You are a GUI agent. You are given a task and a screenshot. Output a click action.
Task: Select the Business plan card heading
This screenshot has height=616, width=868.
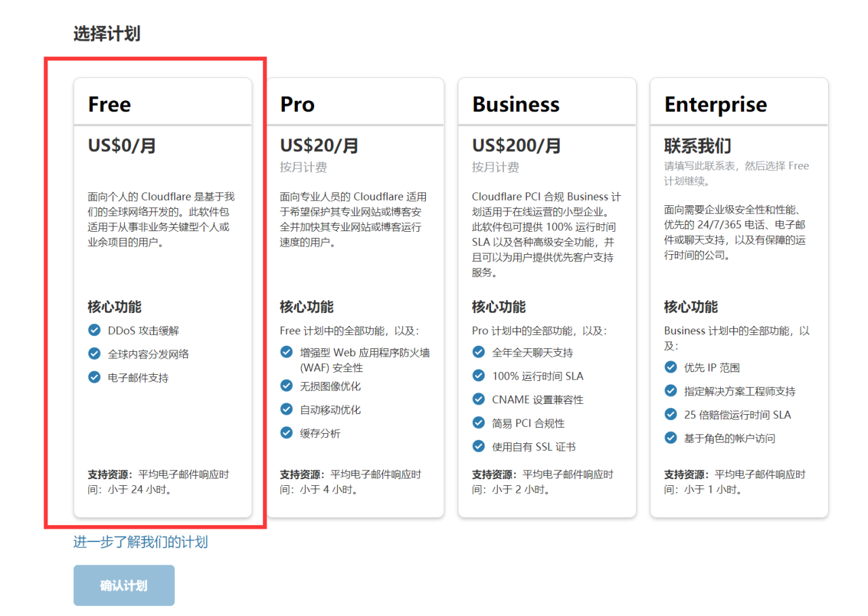pyautogui.click(x=516, y=104)
